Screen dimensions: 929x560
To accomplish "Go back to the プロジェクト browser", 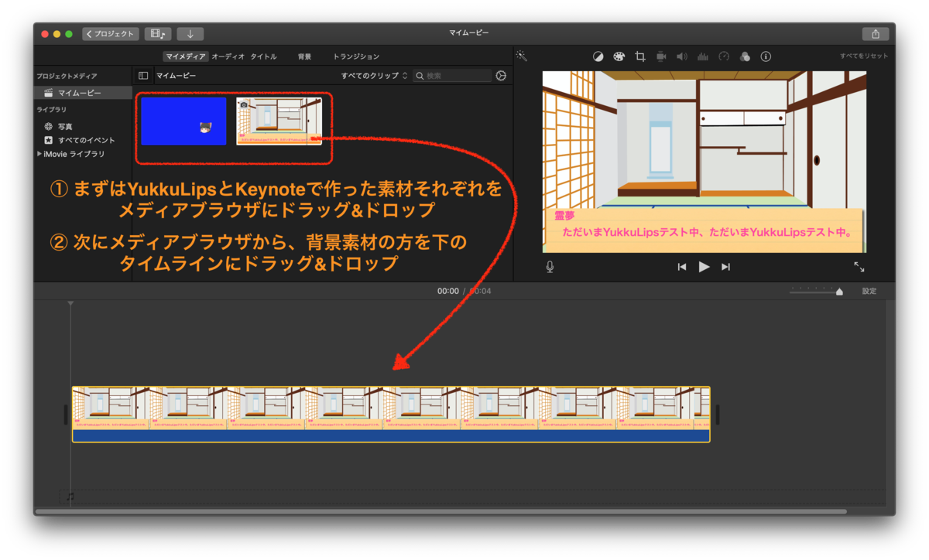I will click(111, 34).
